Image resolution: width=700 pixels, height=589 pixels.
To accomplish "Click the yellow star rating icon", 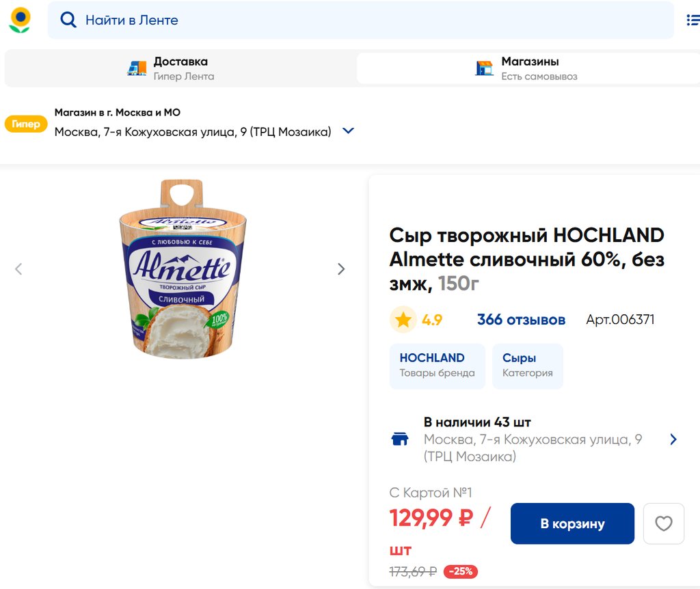I will coord(403,320).
